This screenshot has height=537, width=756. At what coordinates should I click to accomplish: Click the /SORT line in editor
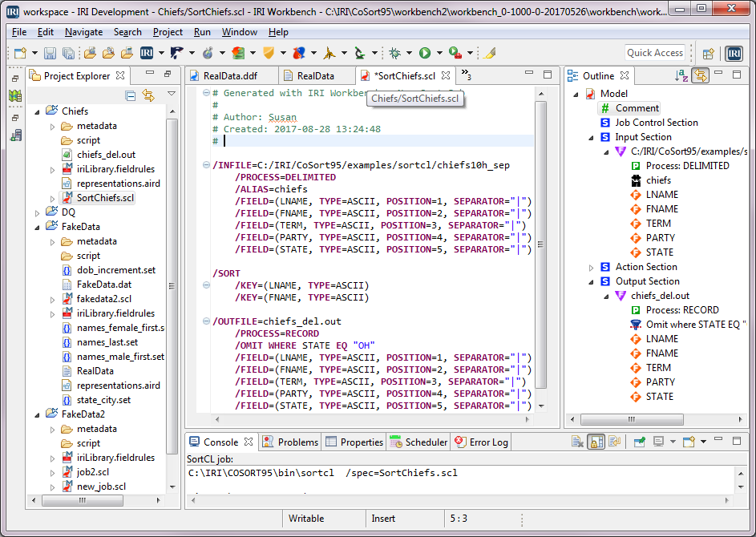227,273
